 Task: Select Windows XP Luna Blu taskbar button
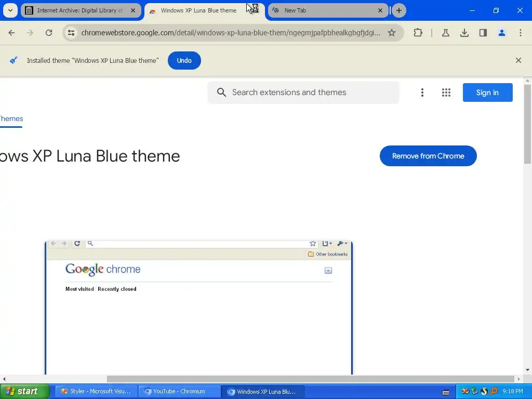point(263,392)
